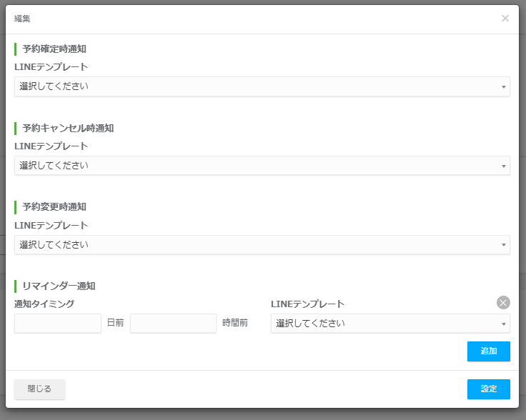Click the 追加 button to add a reminder
This screenshot has width=526, height=420.
point(488,351)
